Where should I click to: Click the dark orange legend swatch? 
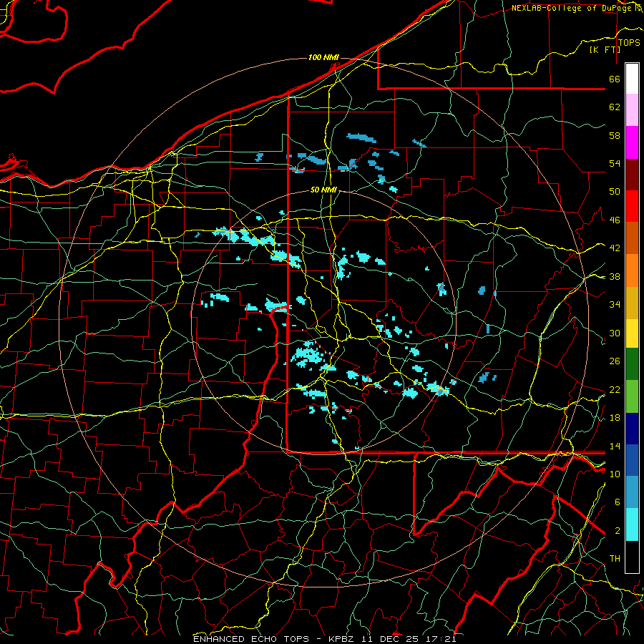coord(632,238)
